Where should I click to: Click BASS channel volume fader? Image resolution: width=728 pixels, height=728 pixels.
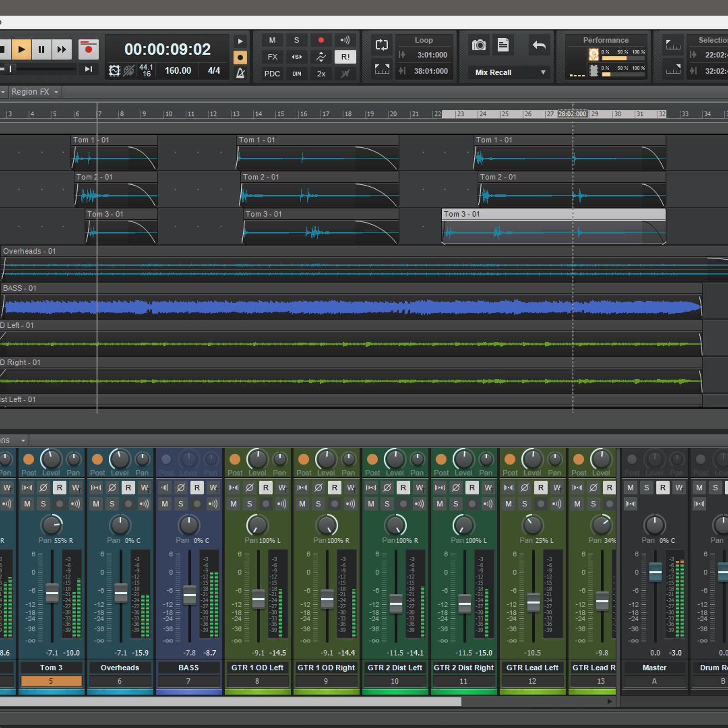[x=190, y=595]
